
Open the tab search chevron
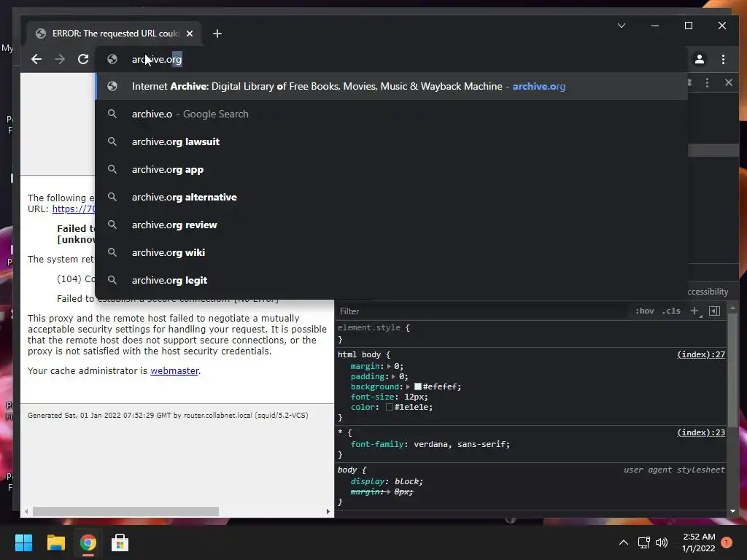(622, 26)
